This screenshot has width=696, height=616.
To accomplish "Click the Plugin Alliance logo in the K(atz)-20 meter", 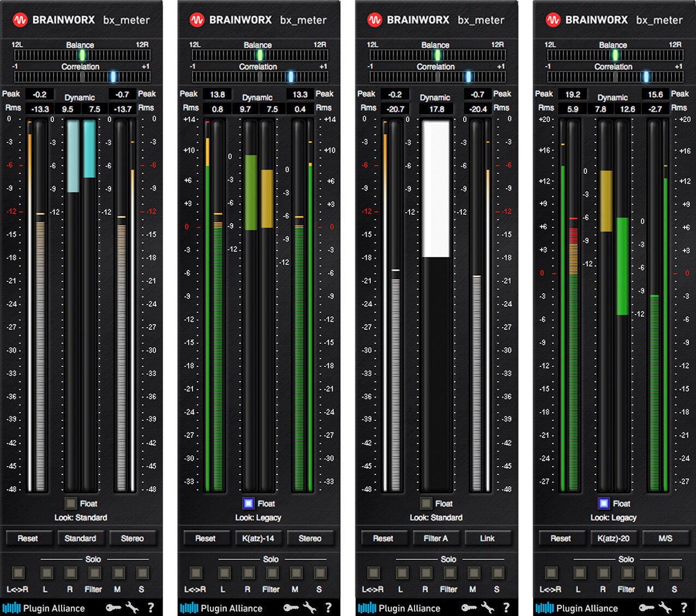I will (577, 608).
